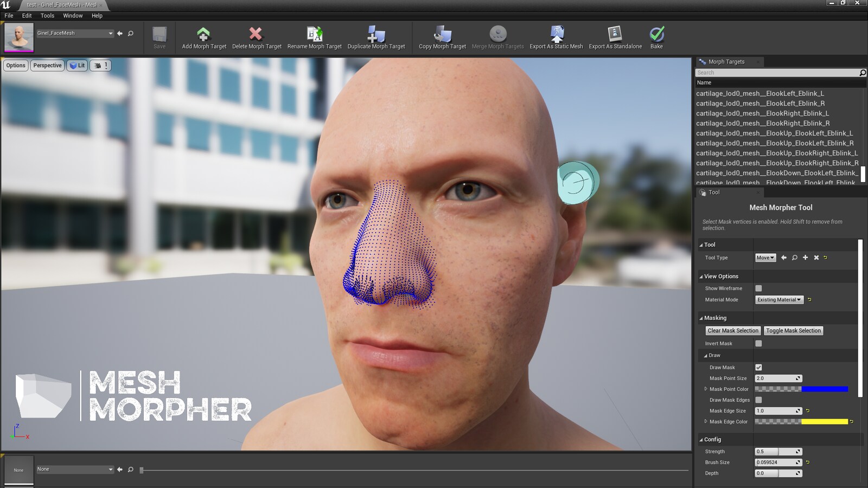Toggle the Invert Mask checkbox
Screen dimensions: 868x488
click(758, 343)
